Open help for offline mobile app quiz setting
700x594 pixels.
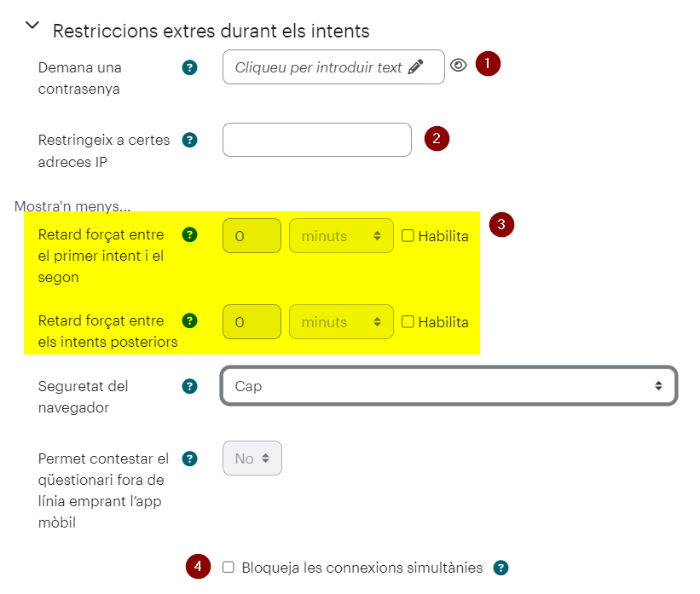pyautogui.click(x=190, y=458)
